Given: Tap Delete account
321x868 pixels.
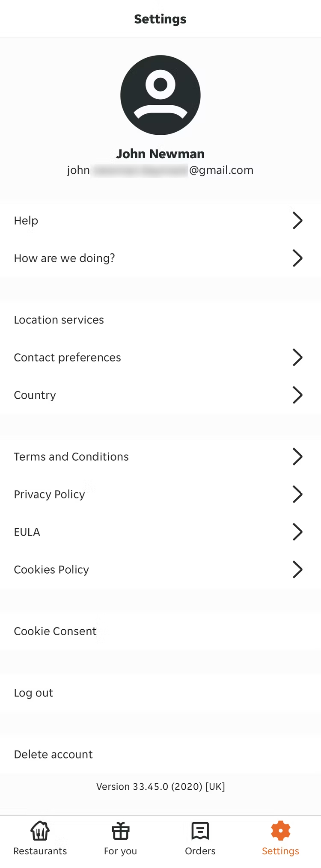Looking at the screenshot, I should coord(53,755).
